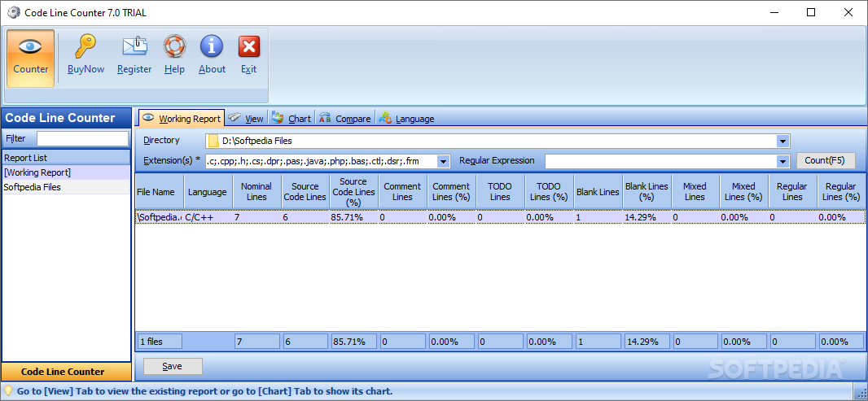
Task: Select Softpedia Files in Report List
Action: pos(67,187)
